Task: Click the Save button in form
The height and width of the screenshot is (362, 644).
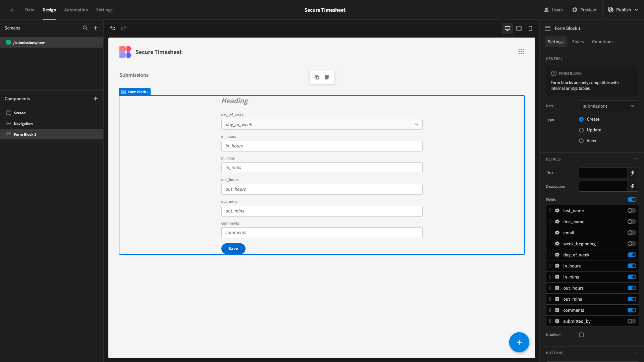Action: click(233, 249)
